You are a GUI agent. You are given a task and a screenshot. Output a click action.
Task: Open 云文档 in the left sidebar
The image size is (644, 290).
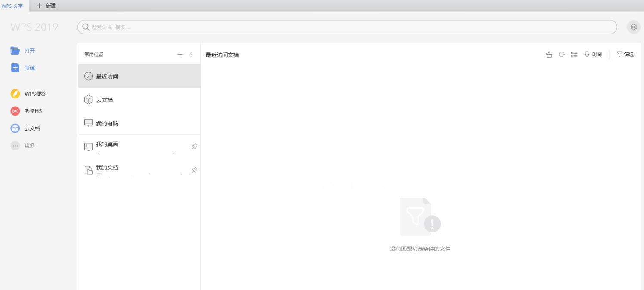pyautogui.click(x=25, y=128)
